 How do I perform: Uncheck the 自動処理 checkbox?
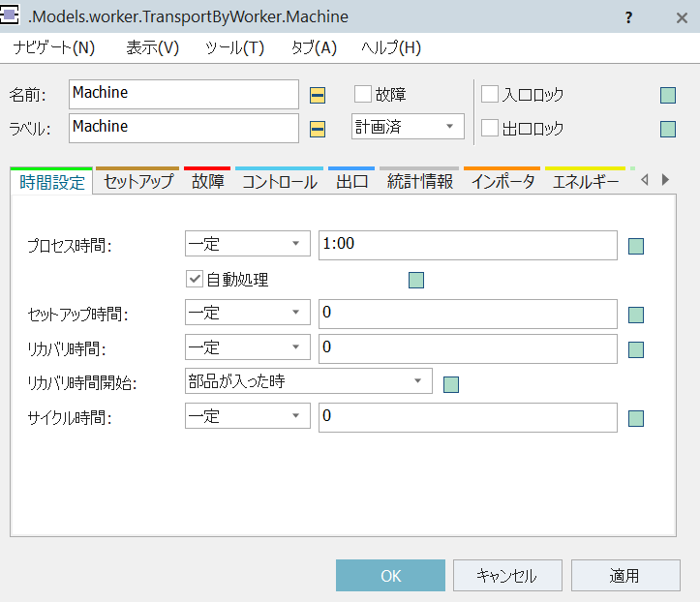(195, 279)
